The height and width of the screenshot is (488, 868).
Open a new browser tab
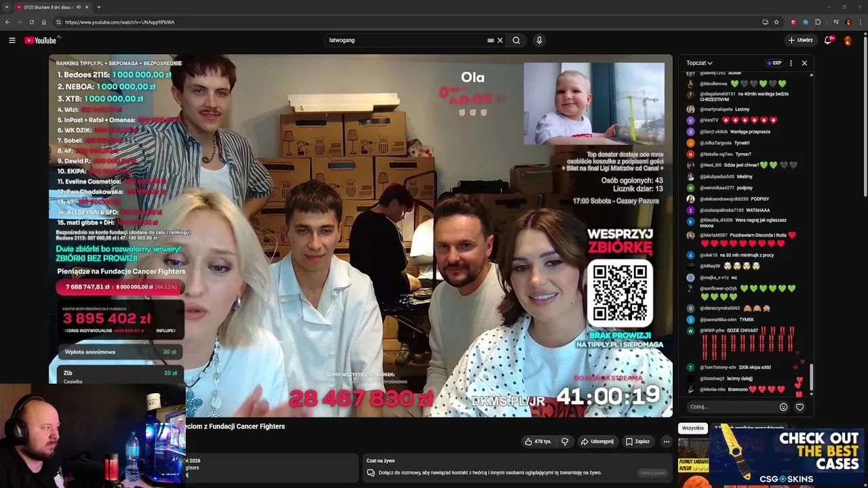[98, 7]
